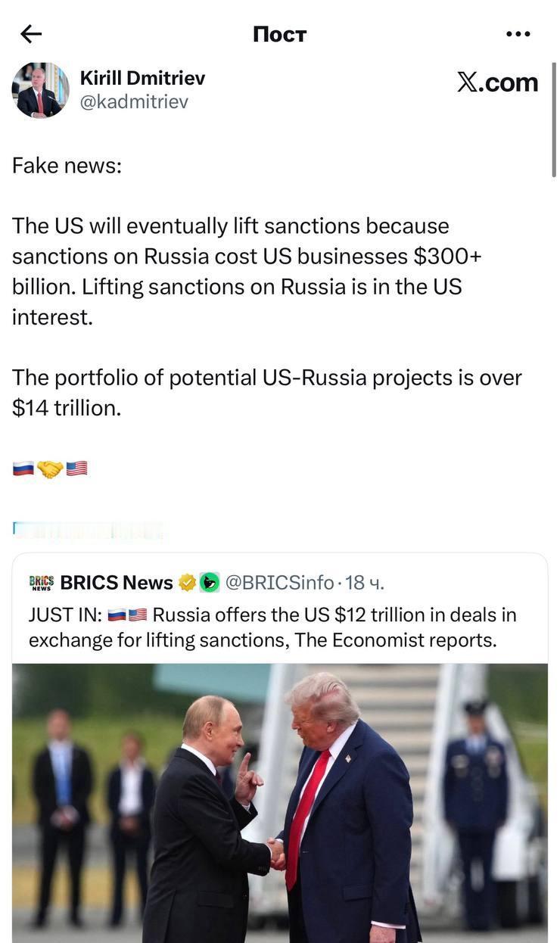Click the @kadmitriev handle
This screenshot has height=943, width=560.
click(134, 101)
